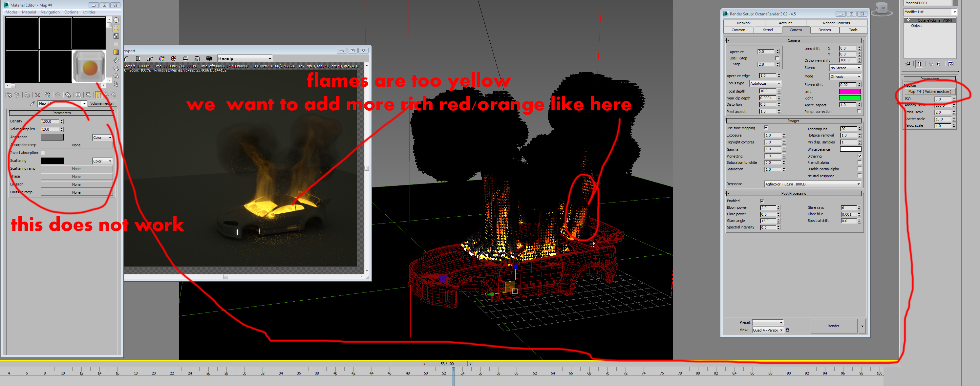The width and height of the screenshot is (980, 386).
Task: Enable the Invert absorption checkbox
Action: (x=43, y=153)
